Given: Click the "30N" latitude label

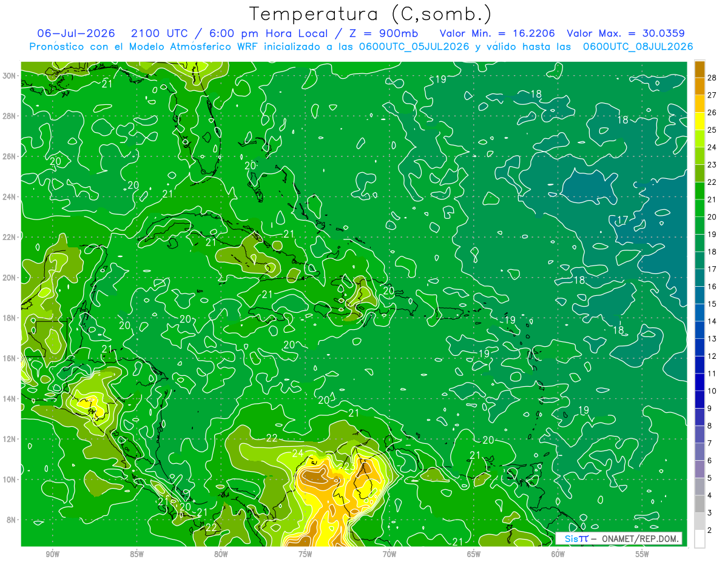Looking at the screenshot, I should (10, 76).
